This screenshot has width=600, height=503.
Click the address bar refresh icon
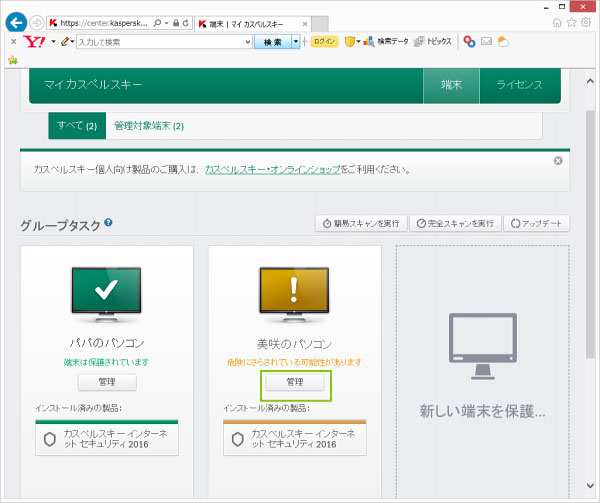[186, 23]
